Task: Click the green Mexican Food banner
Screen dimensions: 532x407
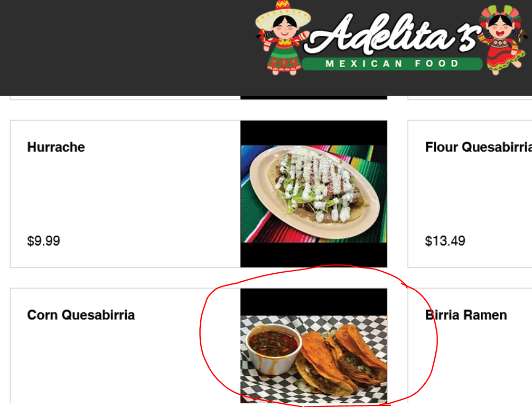Action: (392, 64)
